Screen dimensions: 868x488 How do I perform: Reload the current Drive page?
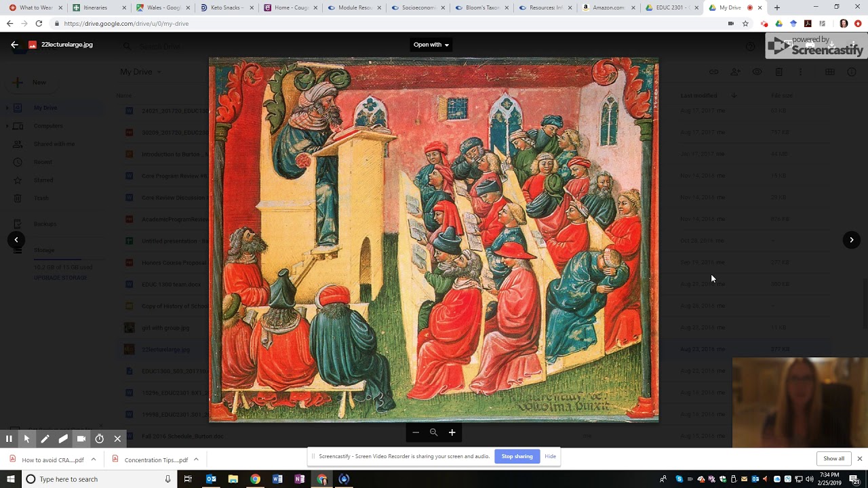(39, 24)
